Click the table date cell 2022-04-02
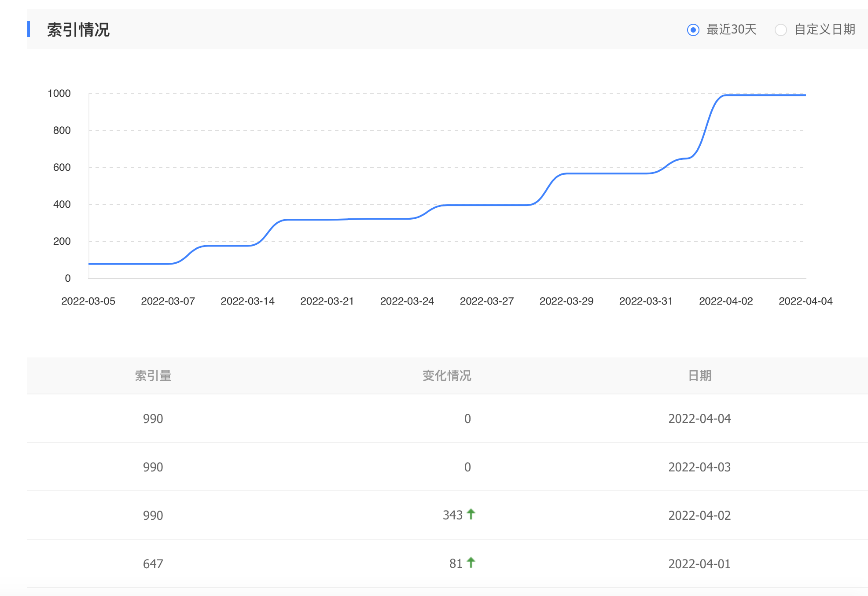868x596 pixels. click(700, 515)
